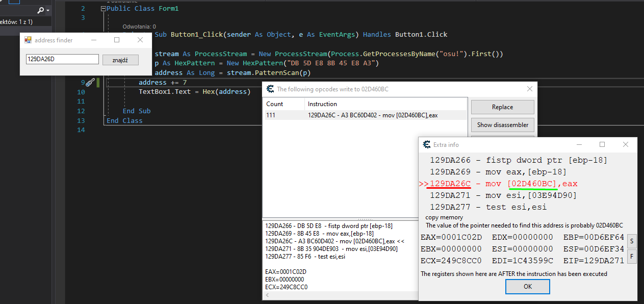Screen dimensions: 644x304
Task: Maximize the Extra info window
Action: (602, 145)
